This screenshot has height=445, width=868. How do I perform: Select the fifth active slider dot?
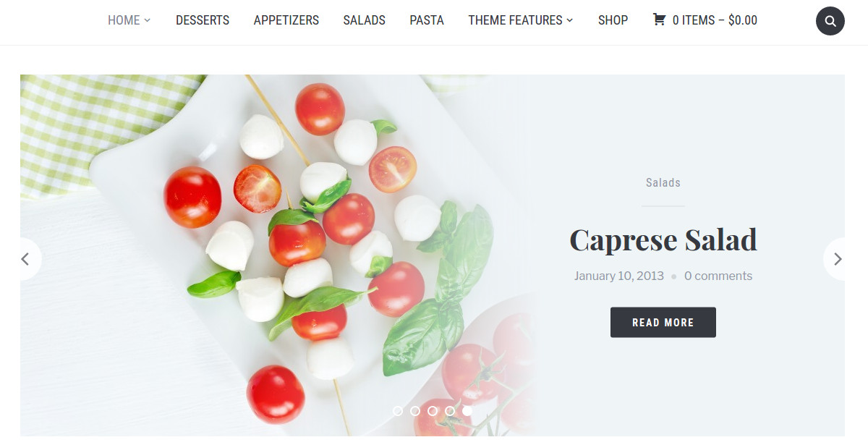click(x=467, y=411)
